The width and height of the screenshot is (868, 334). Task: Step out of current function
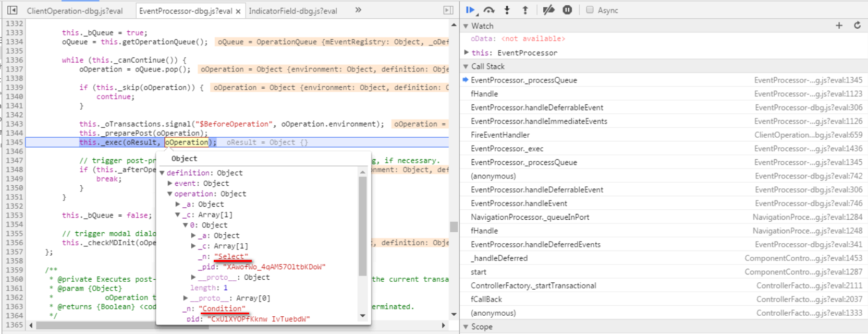click(525, 10)
